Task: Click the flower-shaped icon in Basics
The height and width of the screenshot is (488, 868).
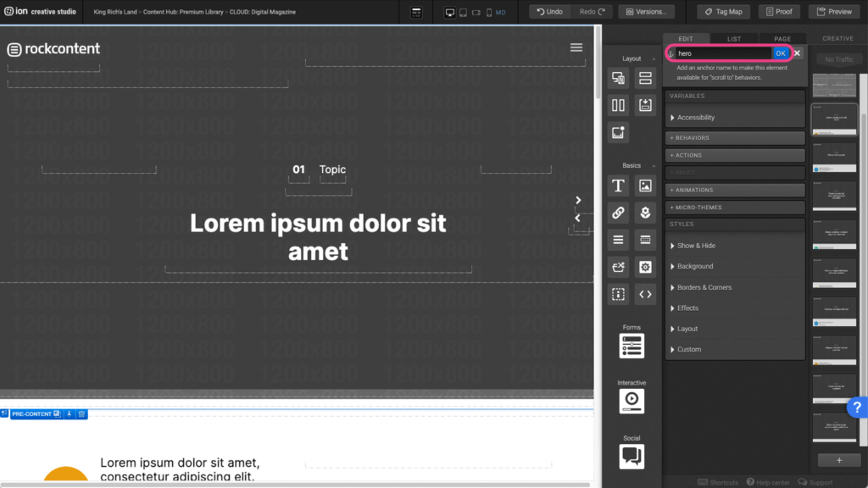Action: 645,213
